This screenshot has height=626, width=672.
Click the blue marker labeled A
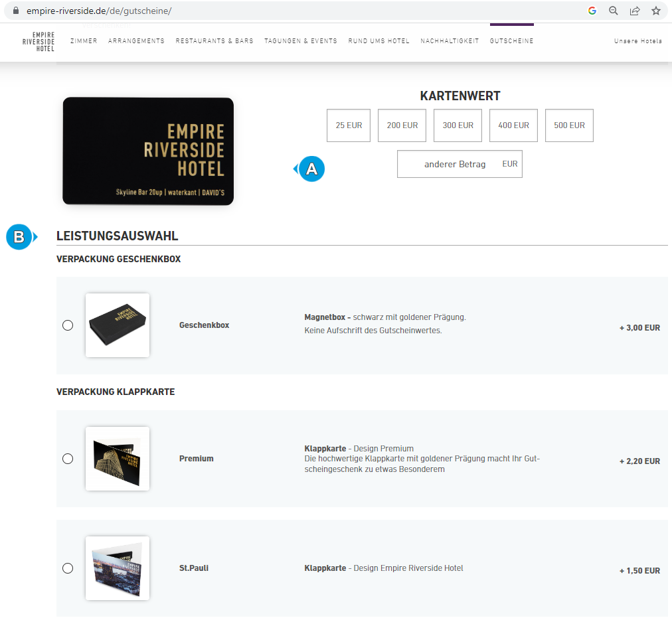(x=311, y=169)
